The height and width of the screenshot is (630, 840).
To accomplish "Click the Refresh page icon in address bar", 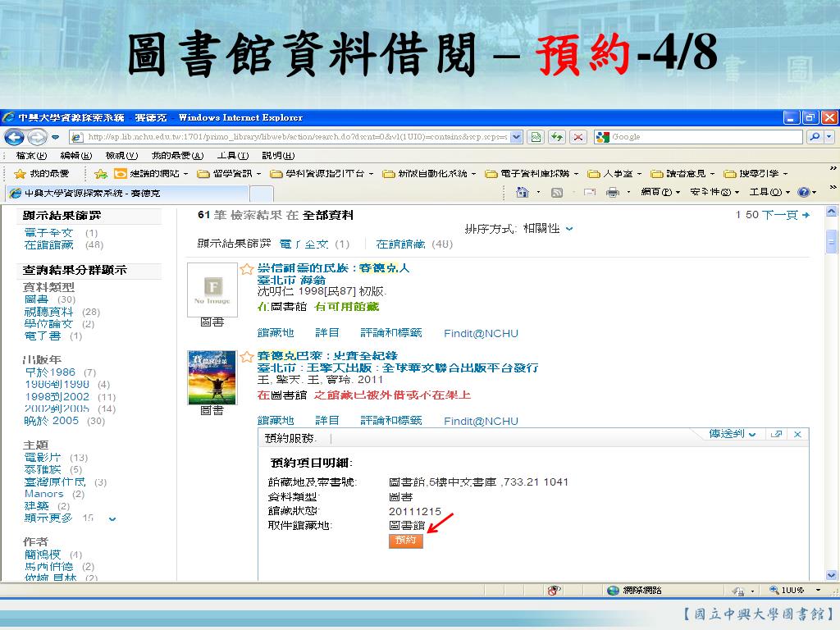I will click(557, 137).
